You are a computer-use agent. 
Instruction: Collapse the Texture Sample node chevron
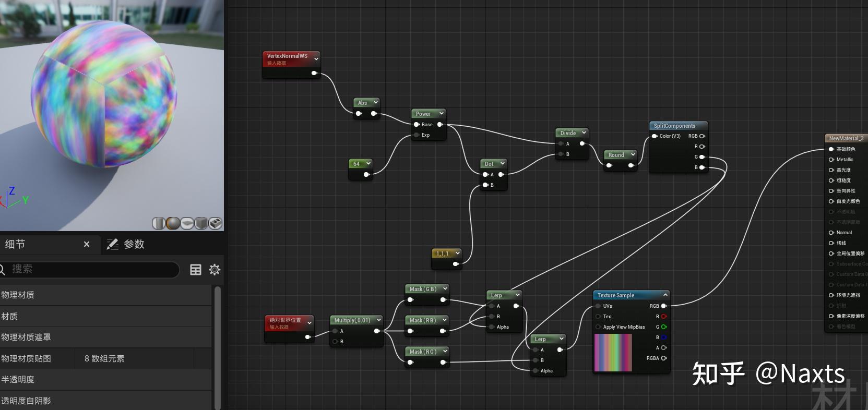pos(665,295)
